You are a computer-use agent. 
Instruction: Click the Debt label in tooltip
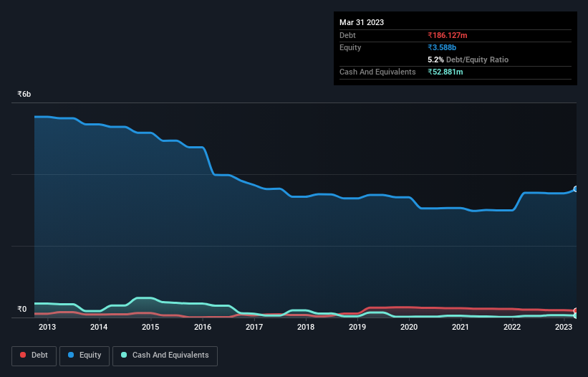[x=347, y=35]
